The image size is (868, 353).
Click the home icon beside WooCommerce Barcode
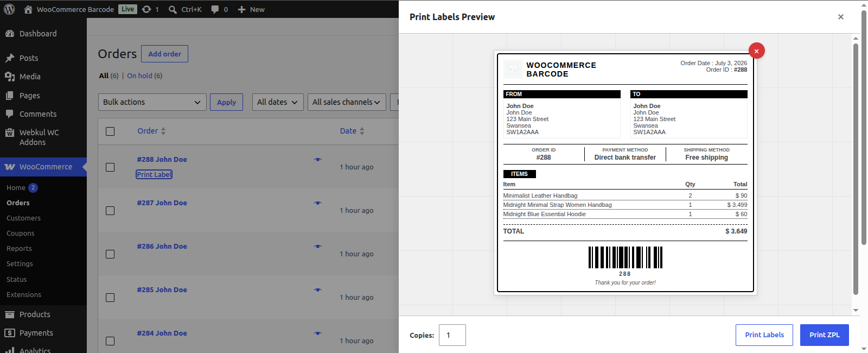point(28,9)
